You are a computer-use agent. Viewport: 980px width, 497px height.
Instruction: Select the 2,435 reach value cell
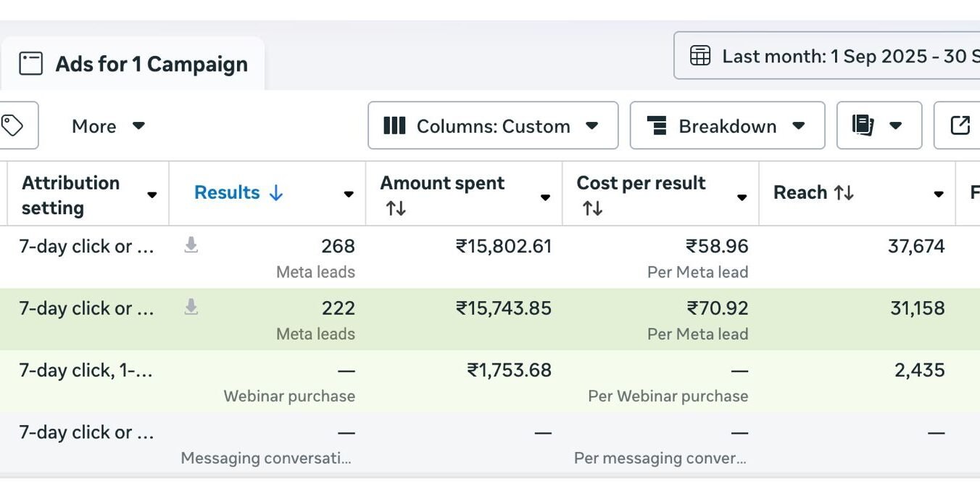pos(919,370)
